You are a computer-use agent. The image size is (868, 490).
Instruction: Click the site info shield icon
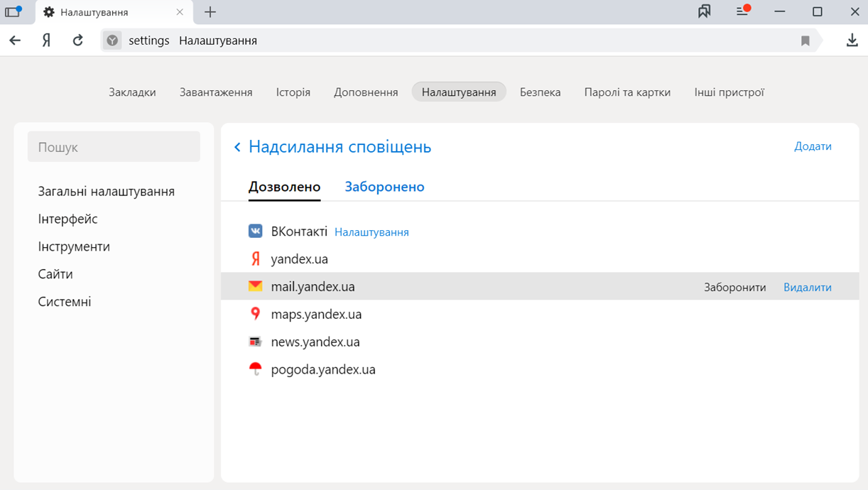112,40
